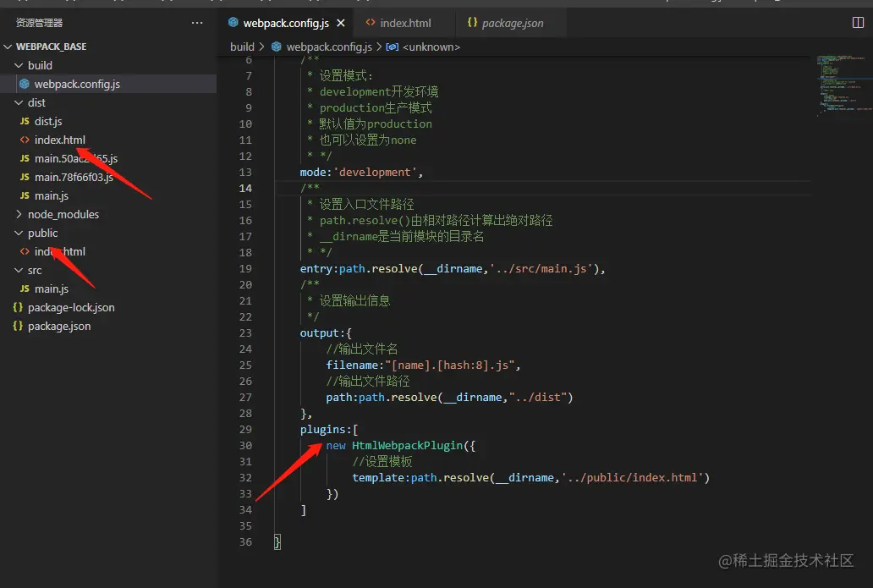This screenshot has height=588, width=873.
Task: Collapse the build folder chevron
Action: tap(19, 65)
